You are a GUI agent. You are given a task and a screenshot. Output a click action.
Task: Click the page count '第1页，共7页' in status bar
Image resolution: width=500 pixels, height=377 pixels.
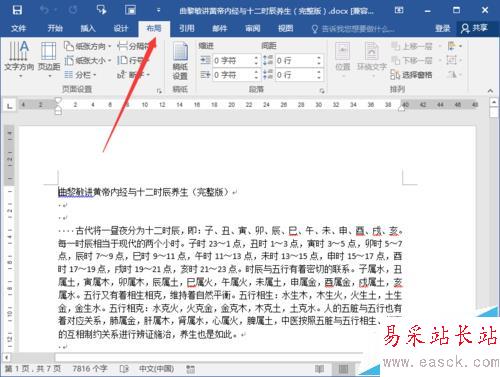[33, 369]
